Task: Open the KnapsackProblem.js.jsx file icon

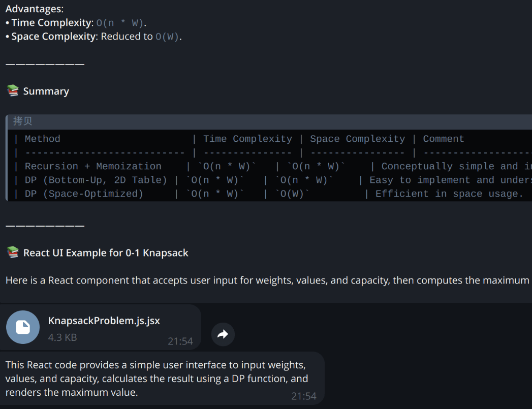Action: coord(23,327)
